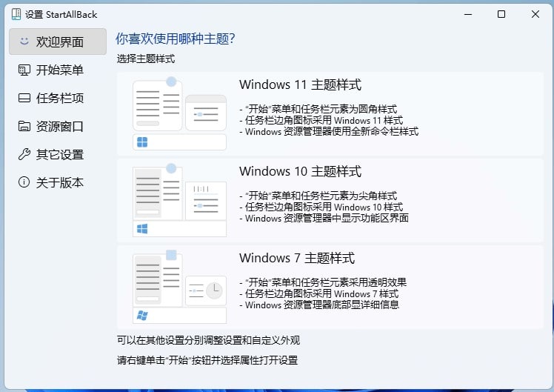This screenshot has height=392, width=554.
Task: Click the folder icon beside 资源窗口
Action: [24, 126]
